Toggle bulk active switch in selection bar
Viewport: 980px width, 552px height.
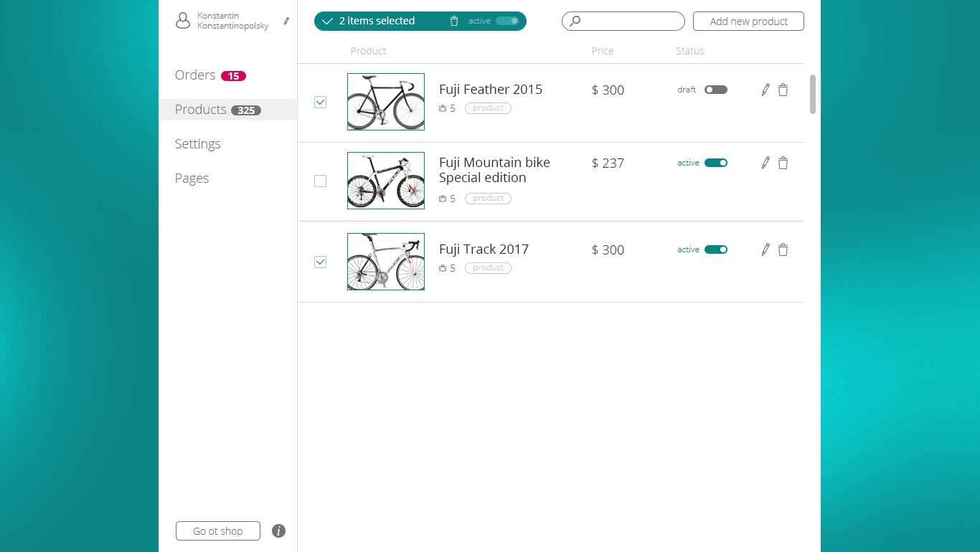tap(507, 21)
